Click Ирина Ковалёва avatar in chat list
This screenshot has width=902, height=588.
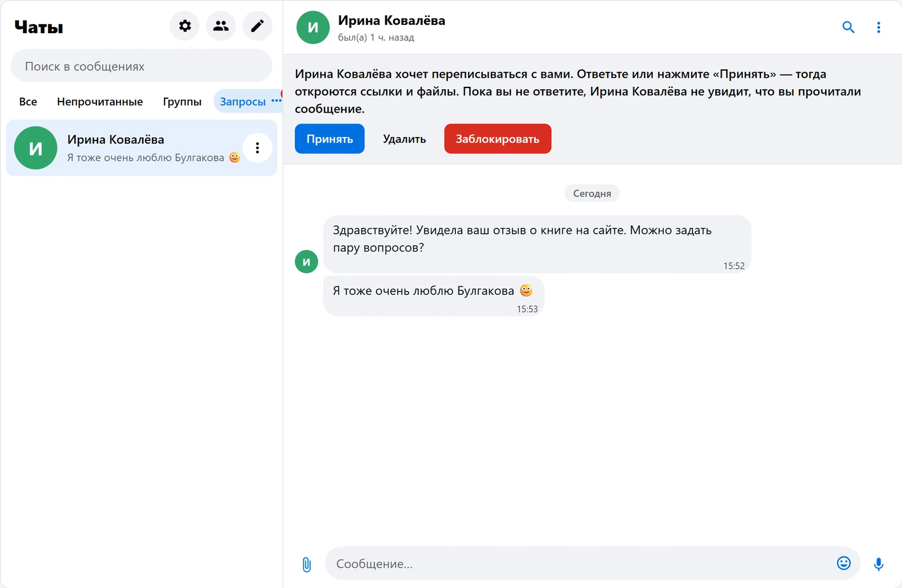pyautogui.click(x=36, y=148)
